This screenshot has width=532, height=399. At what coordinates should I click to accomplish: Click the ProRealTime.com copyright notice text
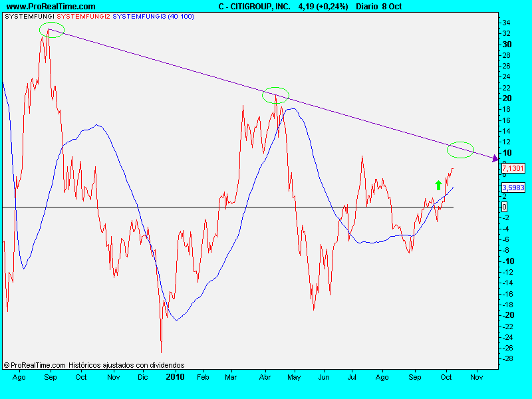click(35, 365)
